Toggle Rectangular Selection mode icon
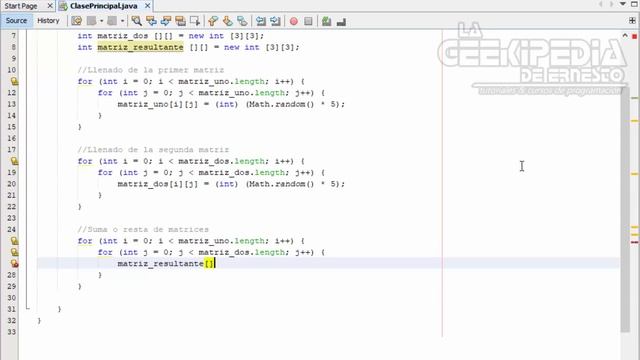This screenshot has height=360, width=640. 195,21
